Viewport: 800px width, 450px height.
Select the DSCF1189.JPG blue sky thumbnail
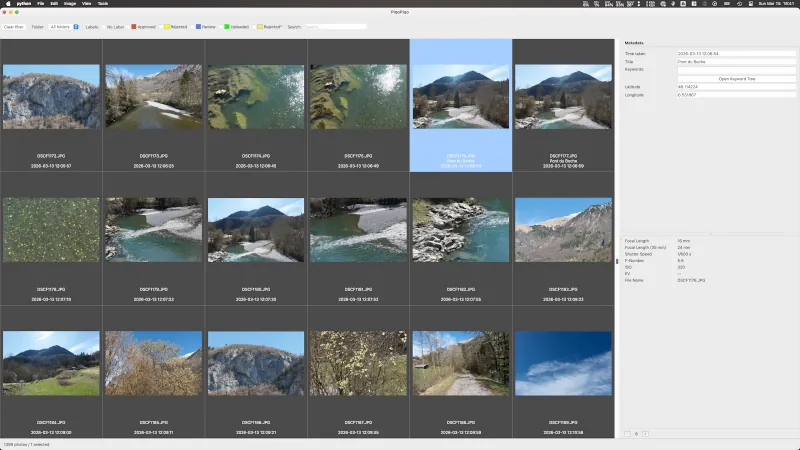click(x=562, y=363)
